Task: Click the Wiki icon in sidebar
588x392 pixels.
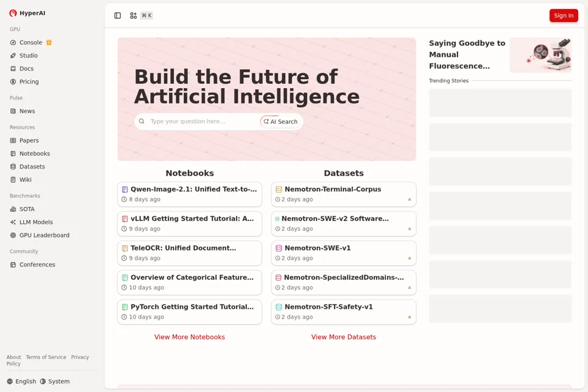Action: click(x=13, y=179)
